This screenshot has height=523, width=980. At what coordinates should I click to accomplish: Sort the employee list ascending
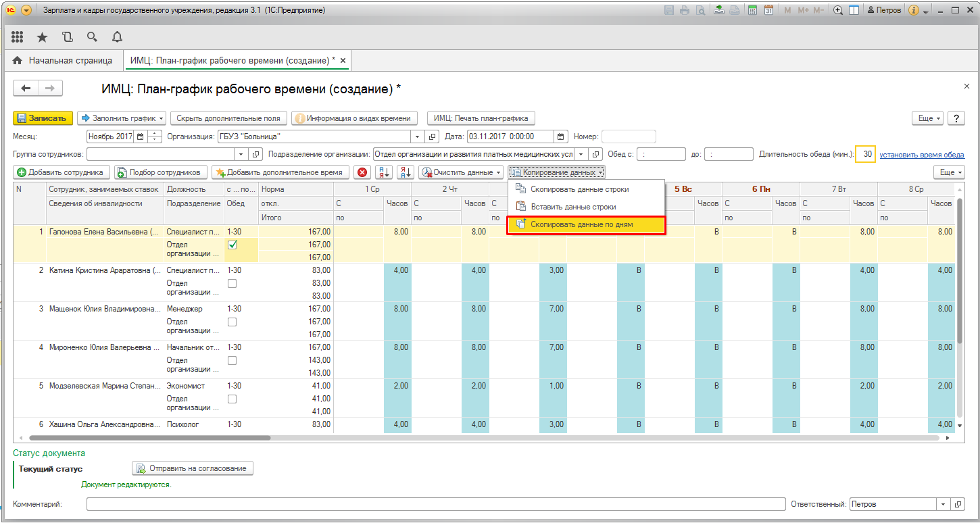click(x=384, y=172)
